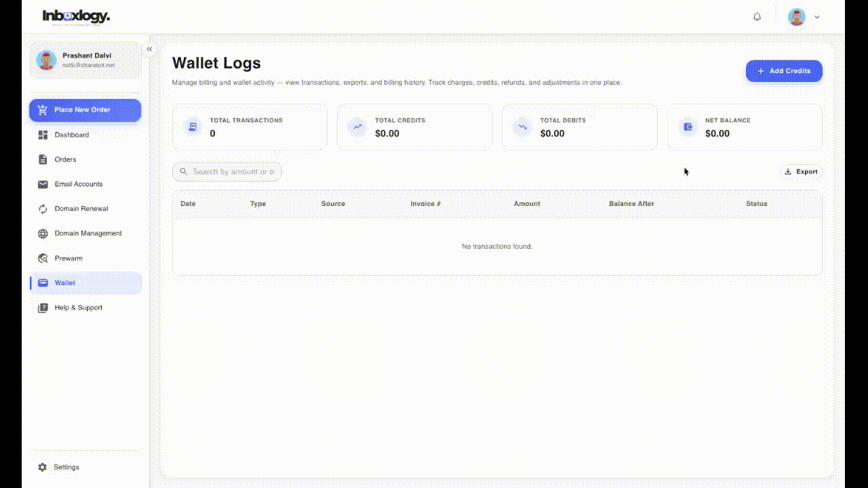This screenshot has height=488, width=868.
Task: Collapse the sidebar with double-chevron button
Action: point(149,49)
